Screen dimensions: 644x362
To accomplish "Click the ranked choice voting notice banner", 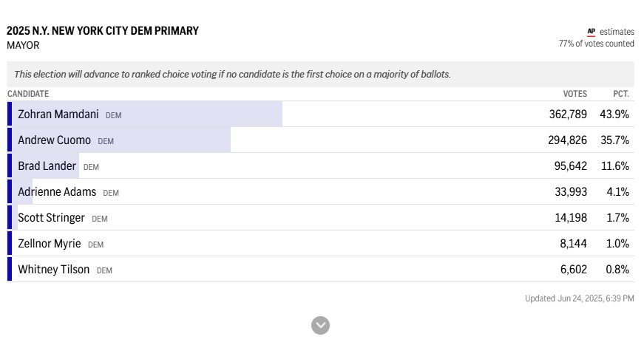I will click(x=232, y=74).
